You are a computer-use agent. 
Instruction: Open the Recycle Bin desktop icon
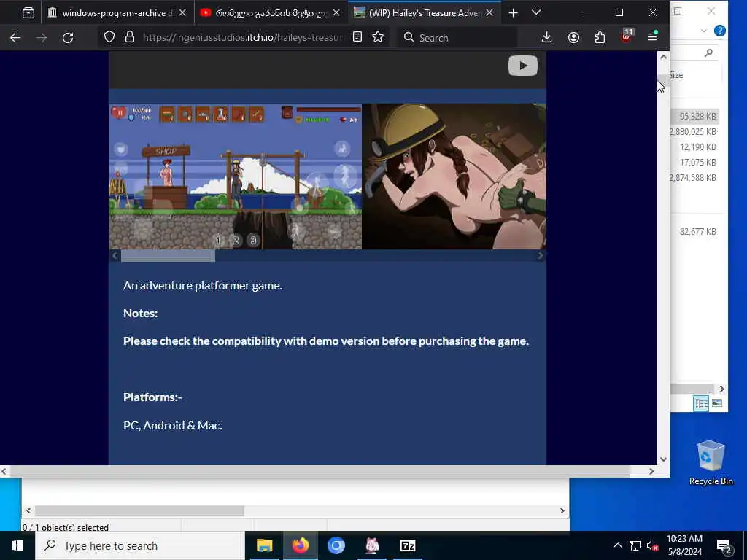[711, 462]
